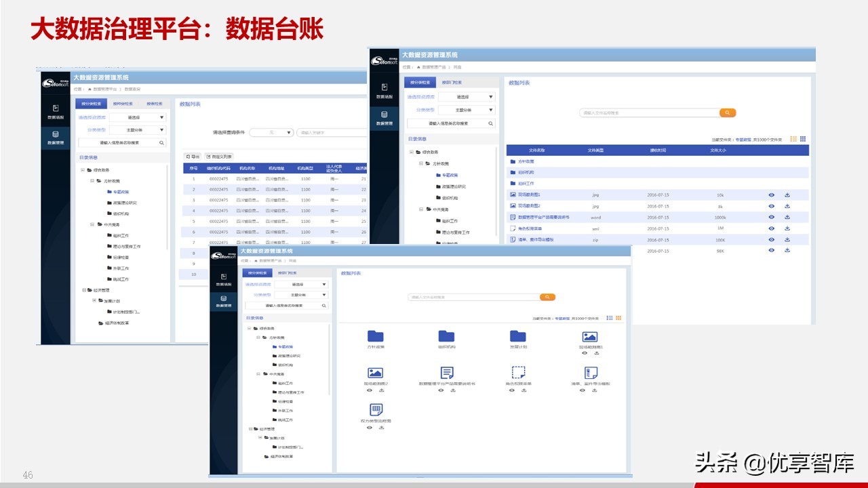Screen dimensions: 868x488
Task: Click 专题政策 current-folder link in grid-view window
Action: (x=563, y=318)
